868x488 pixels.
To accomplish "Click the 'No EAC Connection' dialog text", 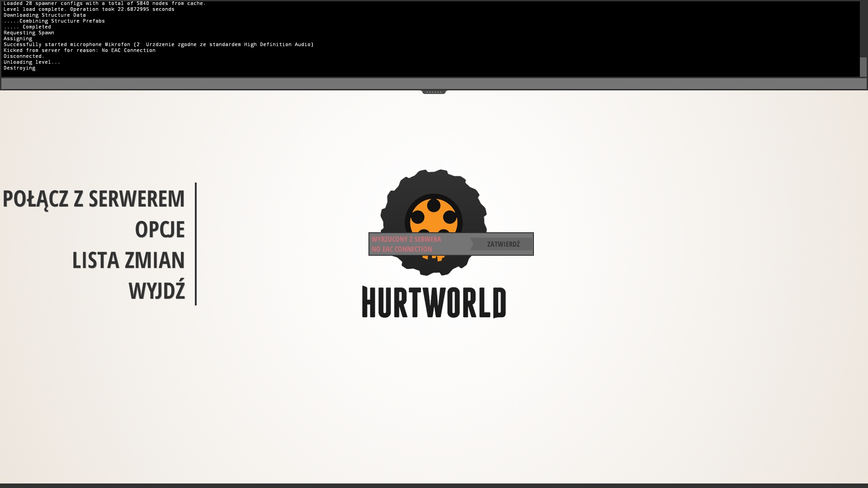I will (402, 249).
